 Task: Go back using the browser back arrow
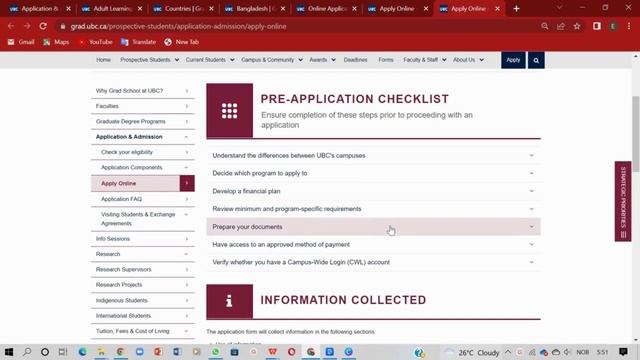point(11,26)
